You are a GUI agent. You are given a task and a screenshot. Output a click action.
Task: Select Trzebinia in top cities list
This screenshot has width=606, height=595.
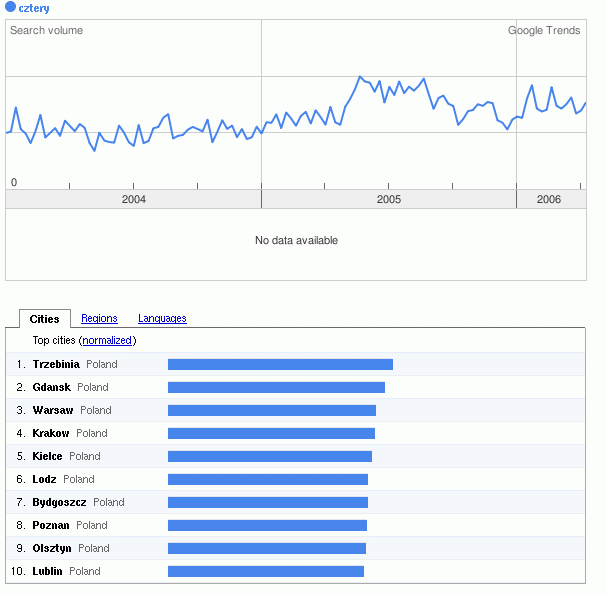pos(56,364)
